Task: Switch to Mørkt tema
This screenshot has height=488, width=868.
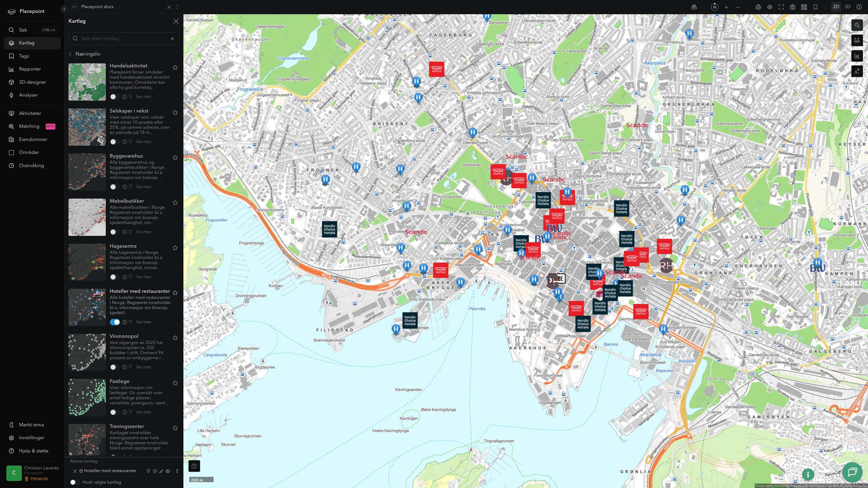Action: coord(32,425)
